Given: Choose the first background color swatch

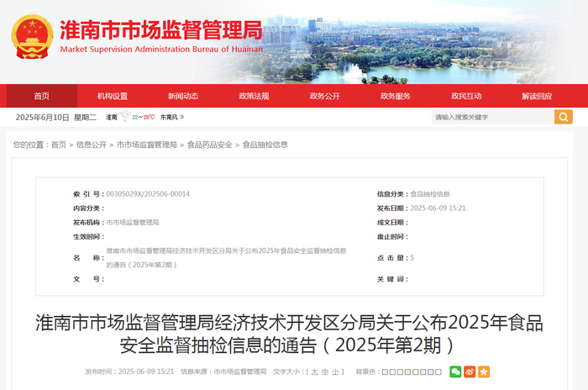Looking at the screenshot, I should pyautogui.click(x=385, y=372).
